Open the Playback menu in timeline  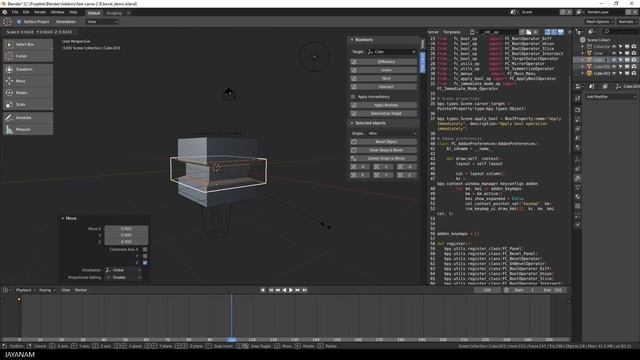click(x=25, y=290)
